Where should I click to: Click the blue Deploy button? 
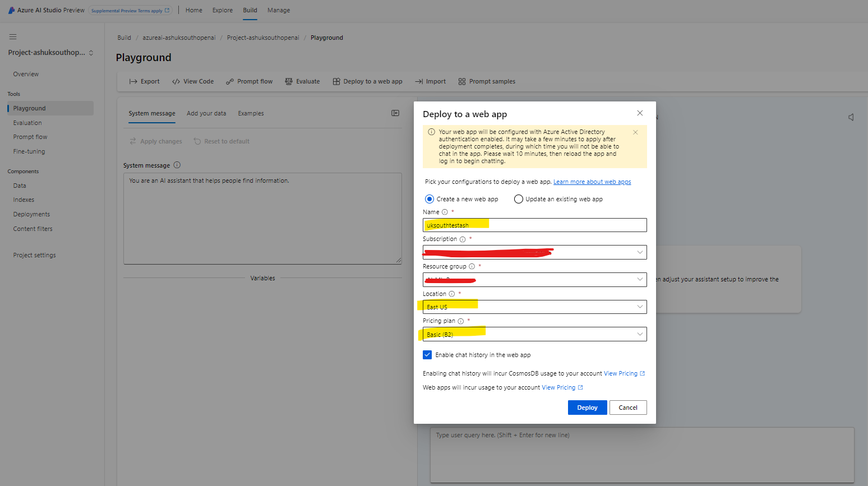coord(588,408)
